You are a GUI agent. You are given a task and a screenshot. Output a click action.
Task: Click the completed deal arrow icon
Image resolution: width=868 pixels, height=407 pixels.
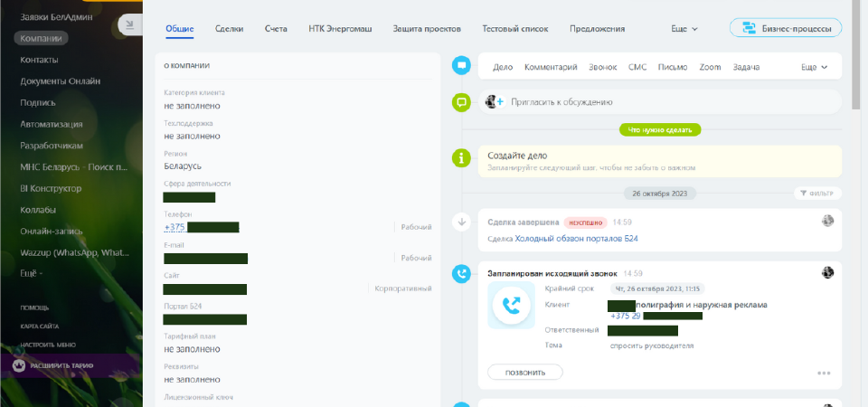462,221
